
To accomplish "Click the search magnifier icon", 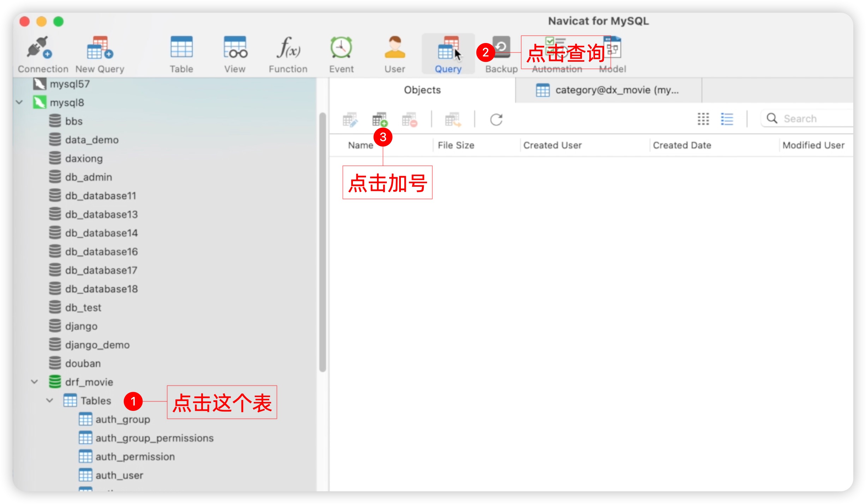I will click(772, 118).
